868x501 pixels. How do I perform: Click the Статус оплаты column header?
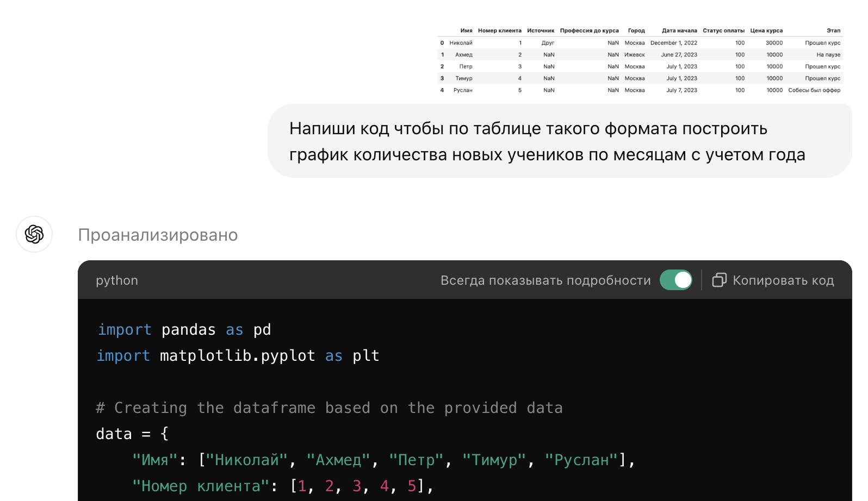[x=723, y=30]
